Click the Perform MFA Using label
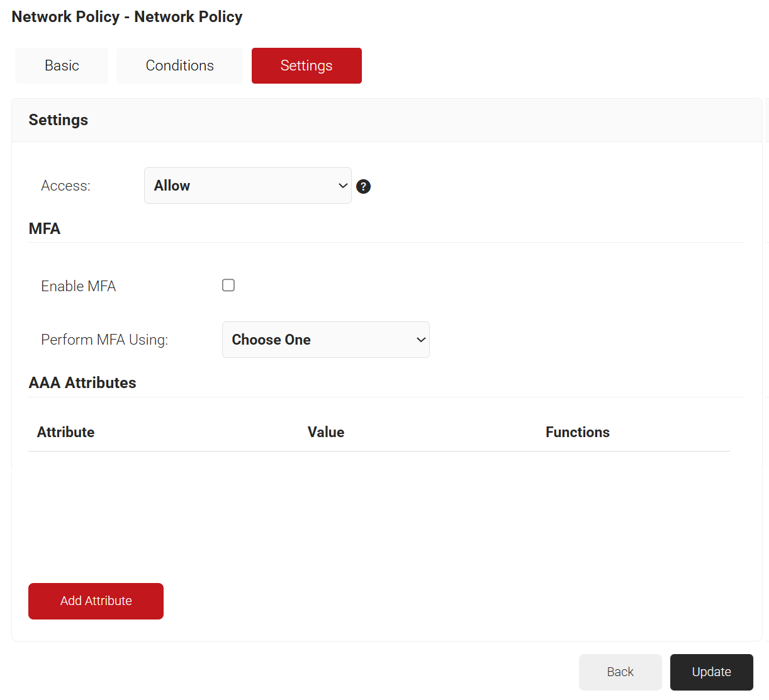This screenshot has height=700, width=769. (104, 340)
